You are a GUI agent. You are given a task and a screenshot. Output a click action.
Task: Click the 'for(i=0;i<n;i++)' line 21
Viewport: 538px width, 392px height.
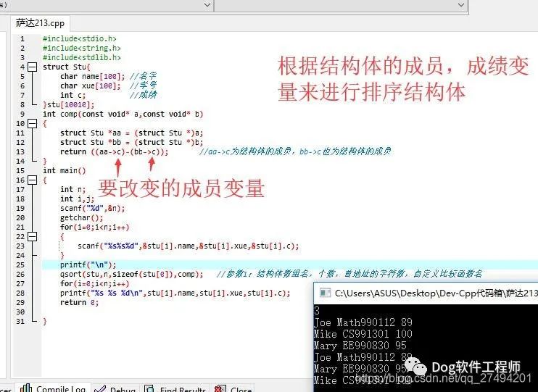(x=95, y=228)
